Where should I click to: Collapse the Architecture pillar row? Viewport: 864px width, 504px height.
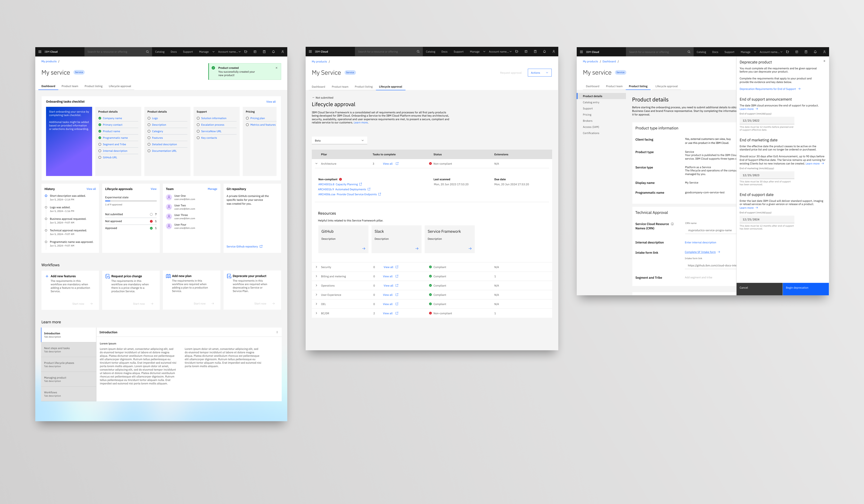pyautogui.click(x=316, y=164)
